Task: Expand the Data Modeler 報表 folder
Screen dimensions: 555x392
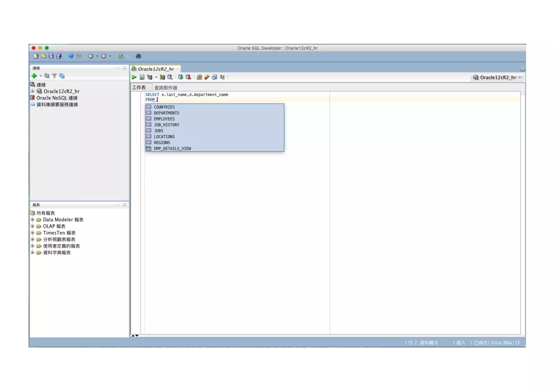Action: [x=33, y=220]
